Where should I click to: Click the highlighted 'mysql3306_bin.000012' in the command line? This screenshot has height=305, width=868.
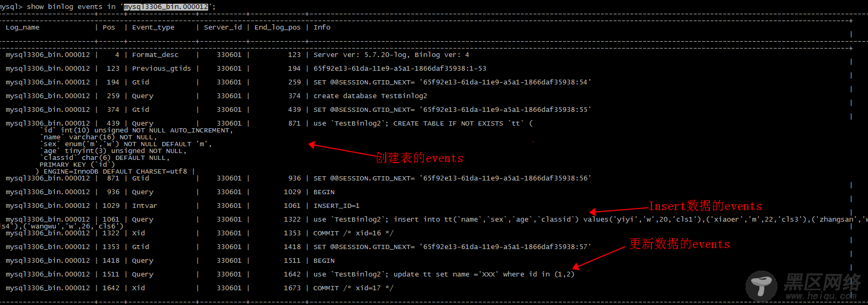pyautogui.click(x=166, y=7)
